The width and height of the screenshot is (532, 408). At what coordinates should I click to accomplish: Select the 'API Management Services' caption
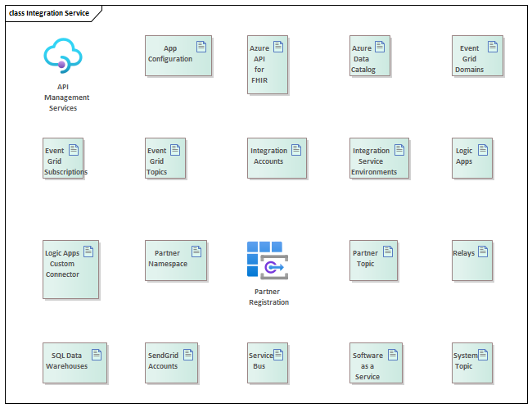pos(66,97)
